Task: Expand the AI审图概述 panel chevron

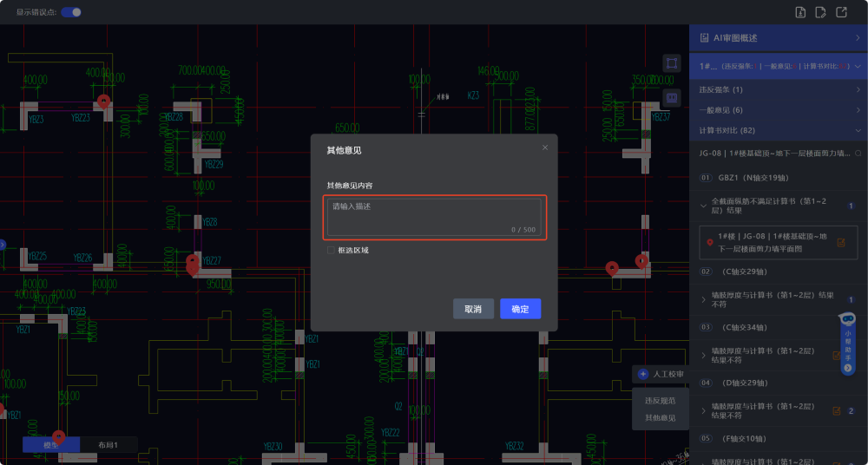Action: click(x=858, y=38)
